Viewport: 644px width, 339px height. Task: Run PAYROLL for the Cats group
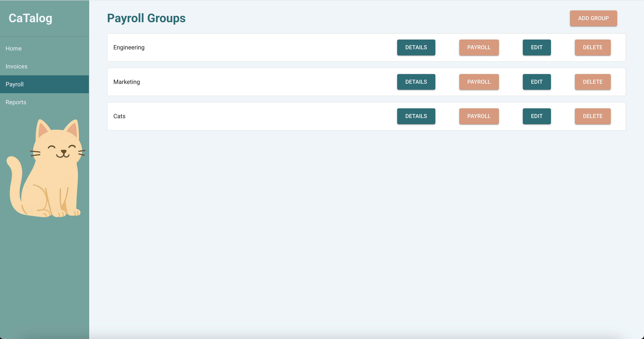[479, 116]
